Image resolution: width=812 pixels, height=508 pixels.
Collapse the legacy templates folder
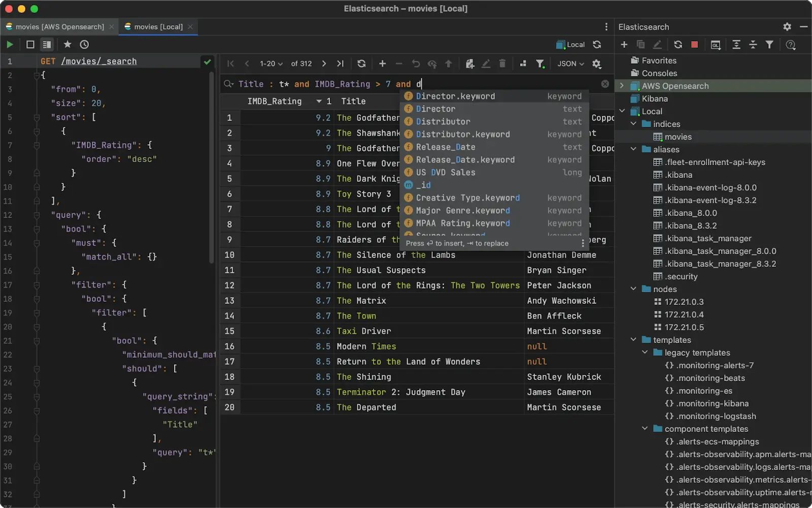(645, 353)
